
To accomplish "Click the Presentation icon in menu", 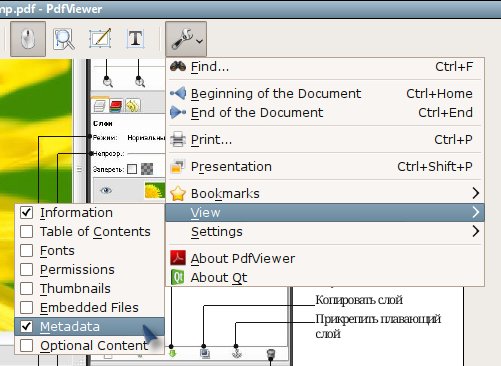I will pyautogui.click(x=178, y=166).
